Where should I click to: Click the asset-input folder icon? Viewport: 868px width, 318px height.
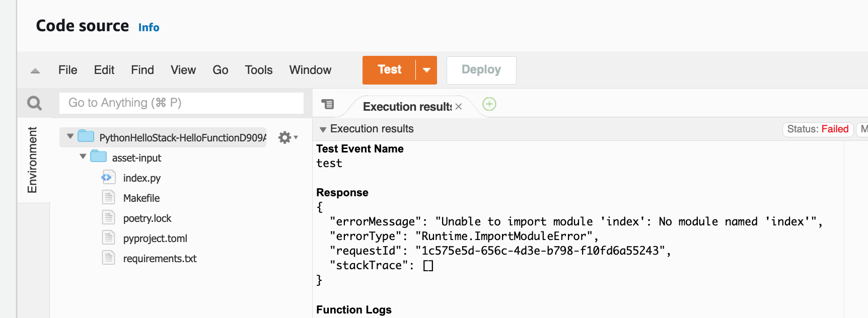click(x=99, y=156)
